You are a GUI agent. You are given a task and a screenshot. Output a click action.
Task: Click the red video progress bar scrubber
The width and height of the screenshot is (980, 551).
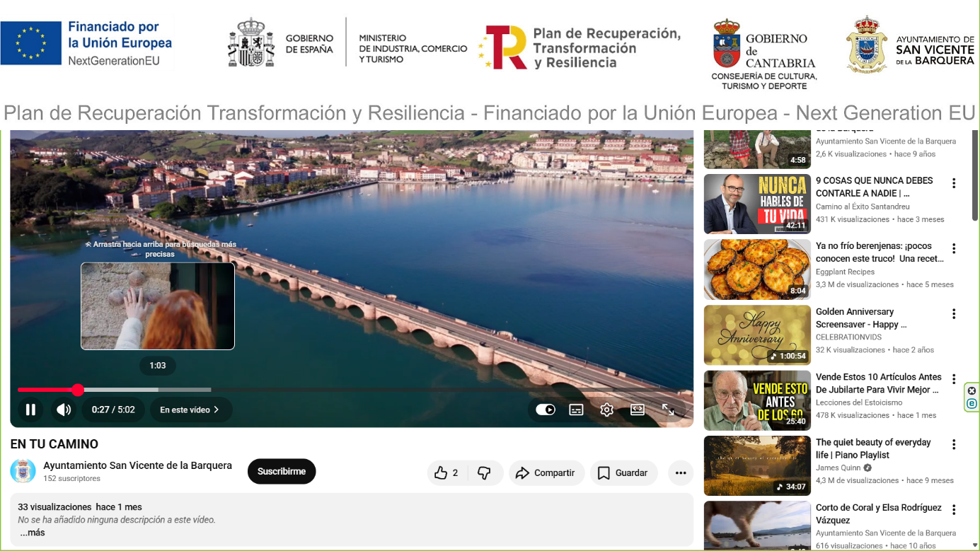point(78,390)
